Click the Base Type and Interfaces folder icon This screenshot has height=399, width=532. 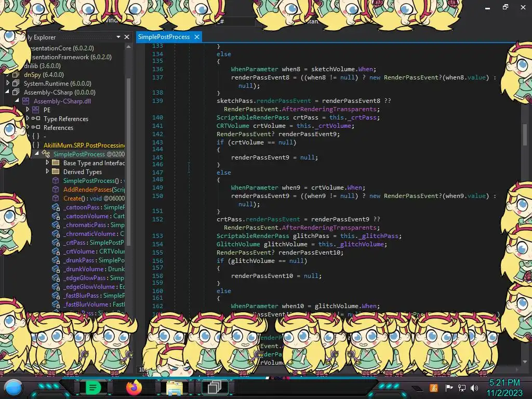56,163
